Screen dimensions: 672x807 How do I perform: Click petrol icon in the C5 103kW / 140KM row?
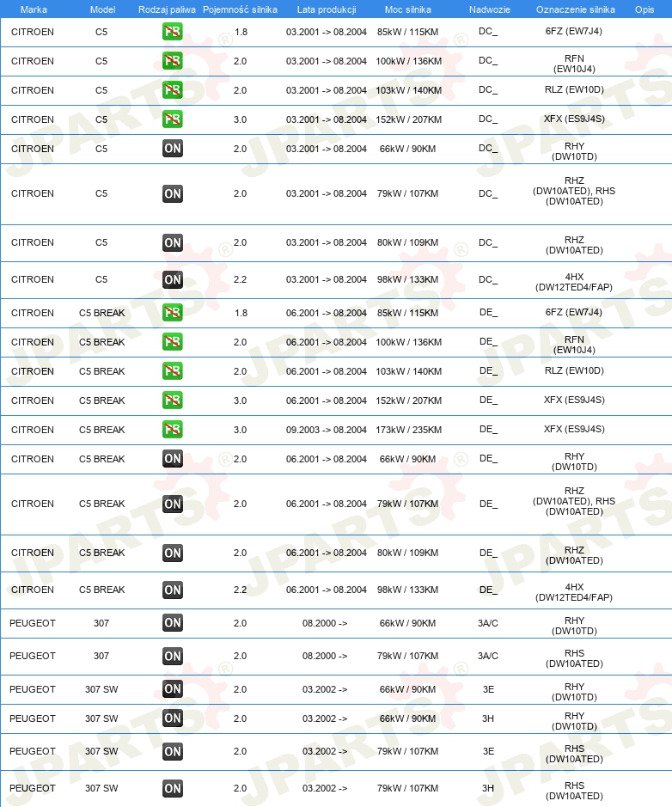[x=173, y=90]
